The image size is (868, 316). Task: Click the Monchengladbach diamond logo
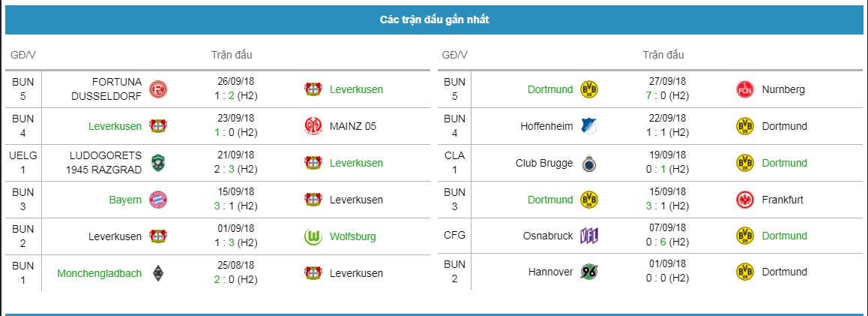point(157,273)
